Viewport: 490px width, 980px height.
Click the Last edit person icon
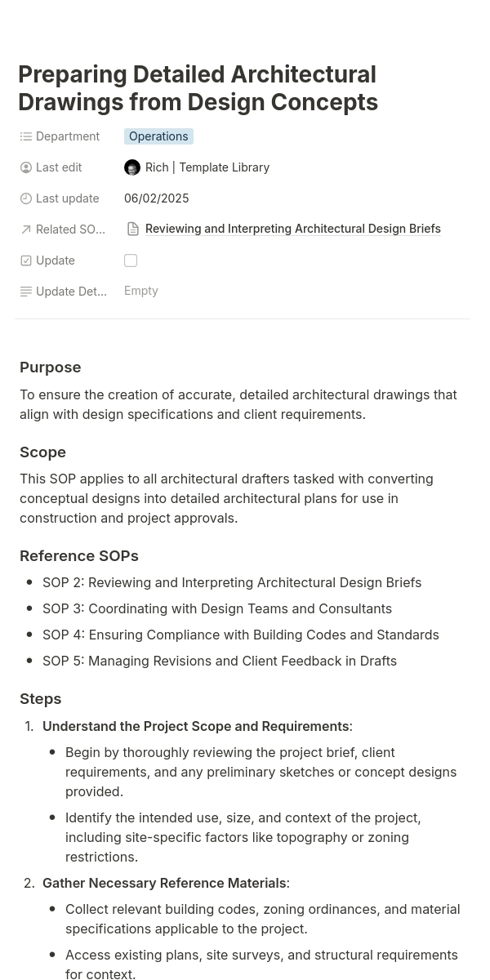pyautogui.click(x=26, y=167)
